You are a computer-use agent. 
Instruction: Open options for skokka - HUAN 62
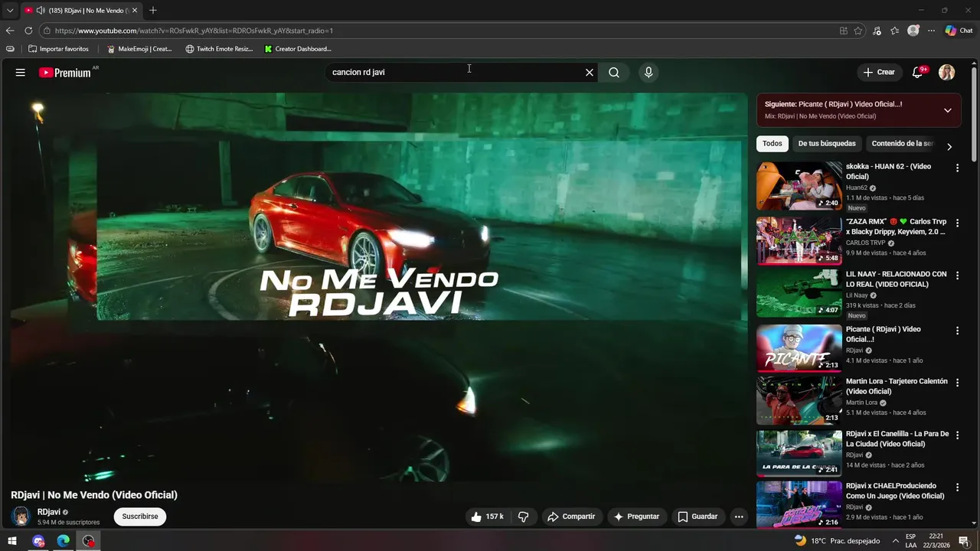tap(957, 168)
